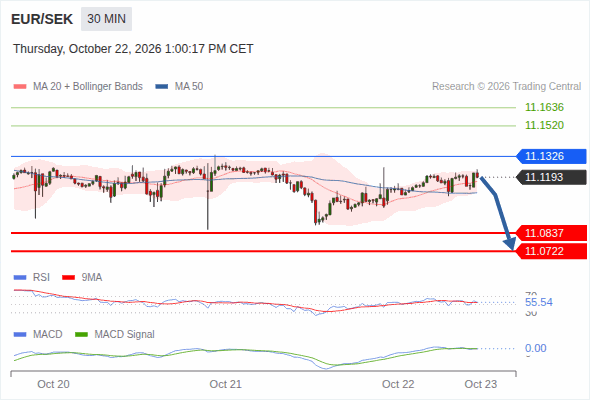Click the 11.1193 current price tag
This screenshot has height=400, width=590.
551,177
